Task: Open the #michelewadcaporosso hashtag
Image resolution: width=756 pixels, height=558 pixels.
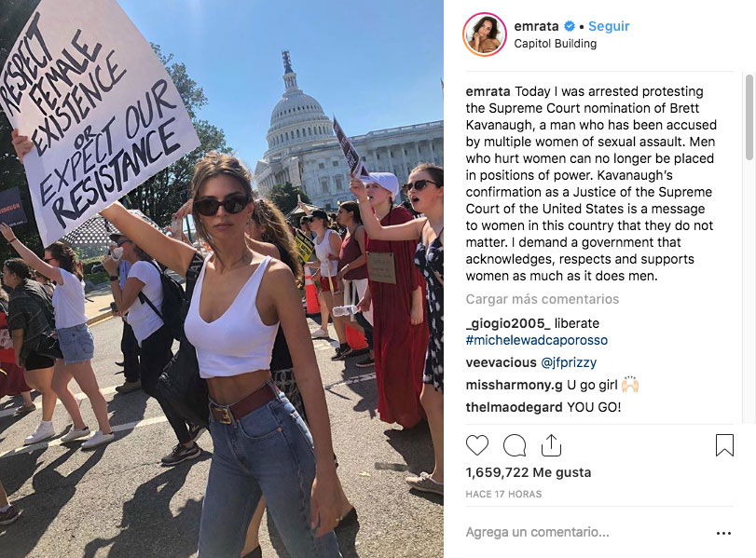Action: [x=537, y=340]
